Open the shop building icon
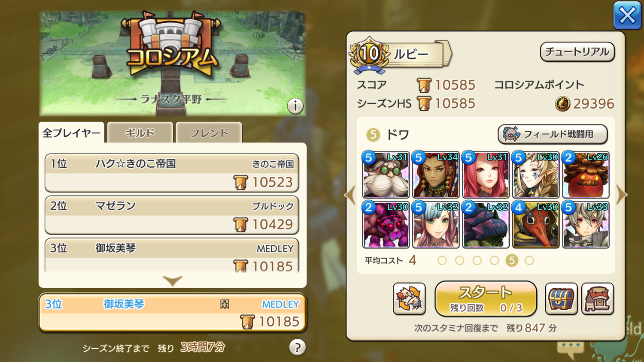Image resolution: width=644 pixels, height=362 pixels. click(x=598, y=299)
